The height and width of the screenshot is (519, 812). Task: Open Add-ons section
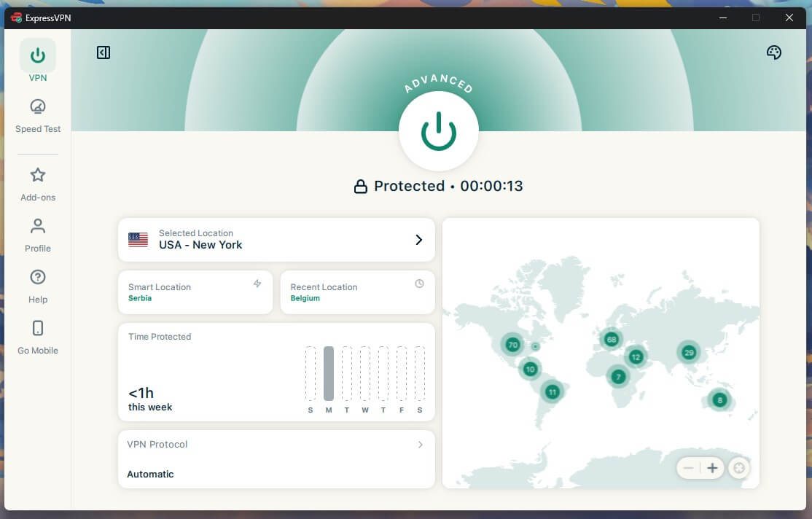tap(38, 184)
